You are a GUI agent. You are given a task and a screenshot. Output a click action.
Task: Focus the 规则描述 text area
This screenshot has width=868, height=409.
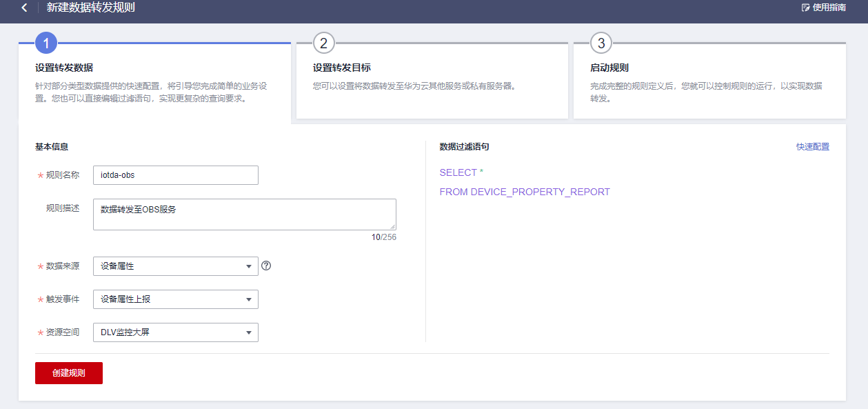point(244,214)
